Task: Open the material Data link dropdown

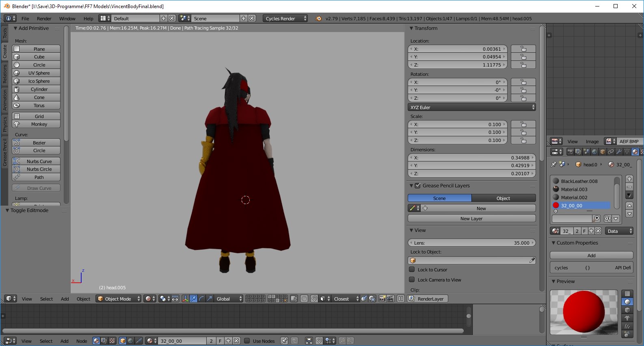Action: tap(619, 231)
